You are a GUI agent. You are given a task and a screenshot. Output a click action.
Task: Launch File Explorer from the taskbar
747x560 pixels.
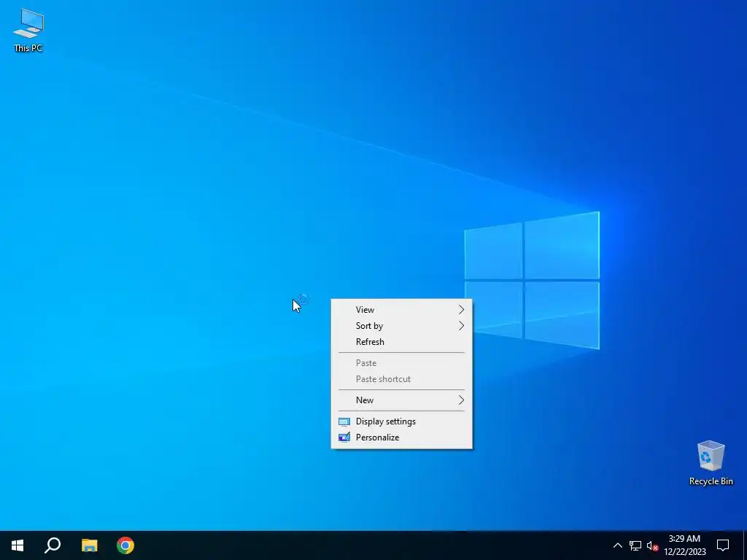click(89, 545)
